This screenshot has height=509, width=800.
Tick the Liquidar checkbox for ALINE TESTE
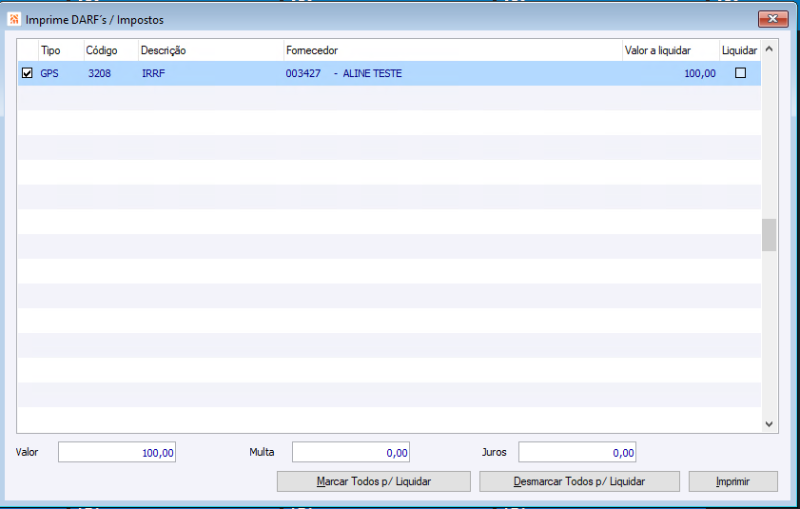[x=740, y=73]
